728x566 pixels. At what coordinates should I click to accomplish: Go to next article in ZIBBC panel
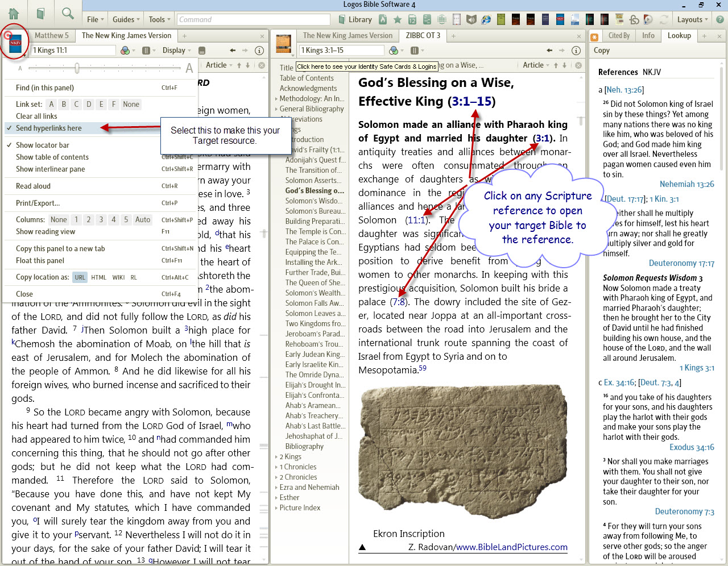pyautogui.click(x=564, y=65)
